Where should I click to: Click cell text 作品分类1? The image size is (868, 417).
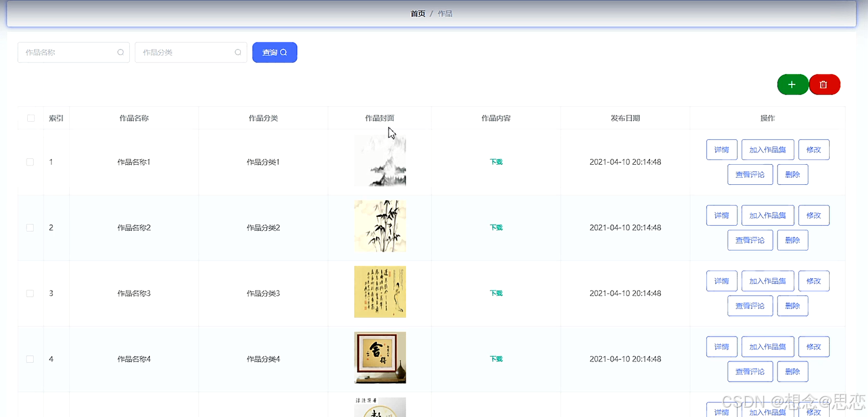click(x=263, y=162)
